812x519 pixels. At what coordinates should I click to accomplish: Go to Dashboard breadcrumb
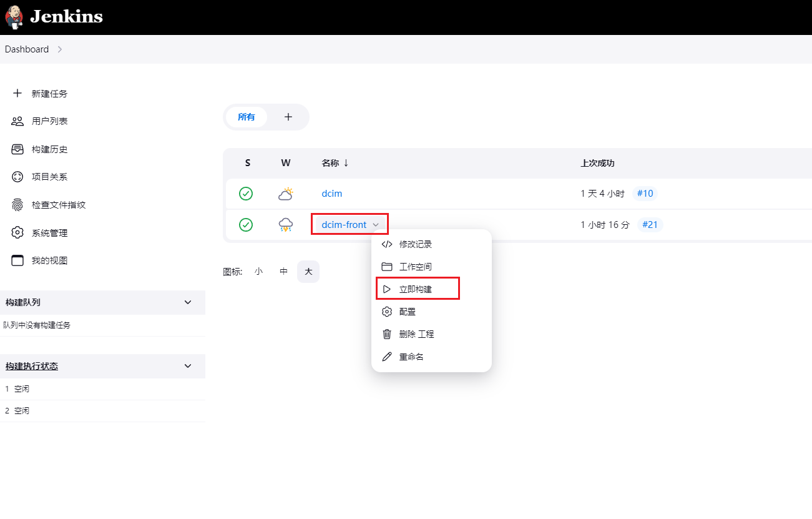pyautogui.click(x=27, y=49)
